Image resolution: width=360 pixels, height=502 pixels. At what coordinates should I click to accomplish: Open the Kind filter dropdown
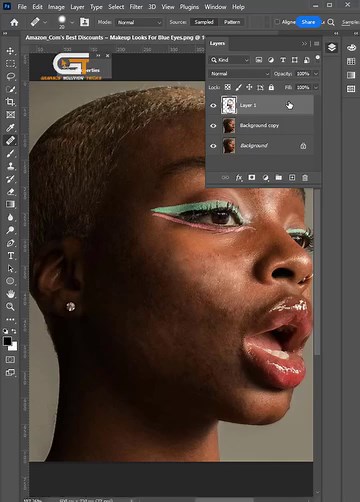[x=230, y=60]
